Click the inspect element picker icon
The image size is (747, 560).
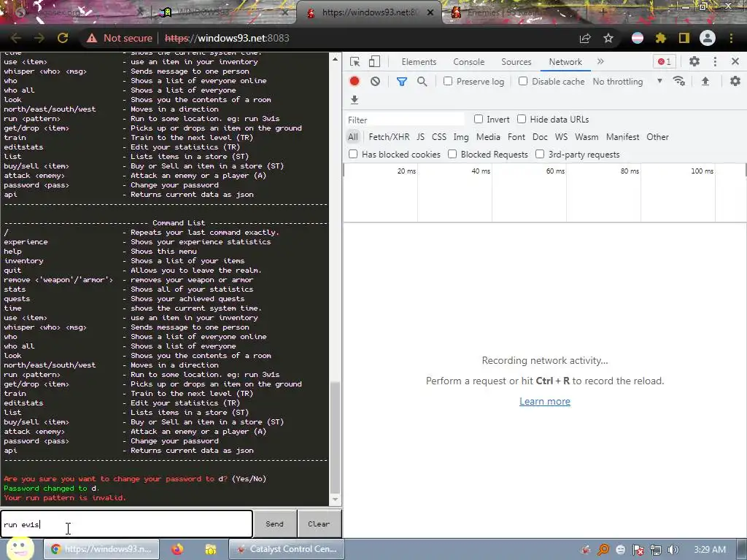click(x=355, y=61)
